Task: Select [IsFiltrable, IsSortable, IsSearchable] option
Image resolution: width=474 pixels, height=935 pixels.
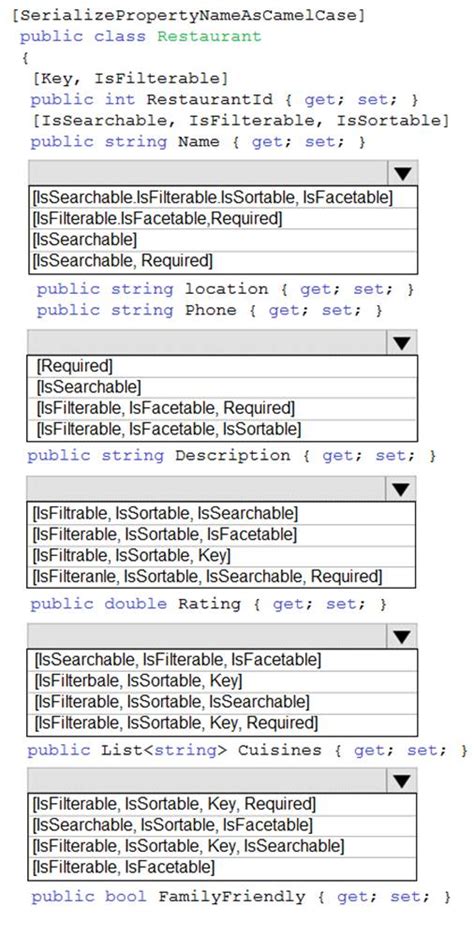Action: (221, 512)
